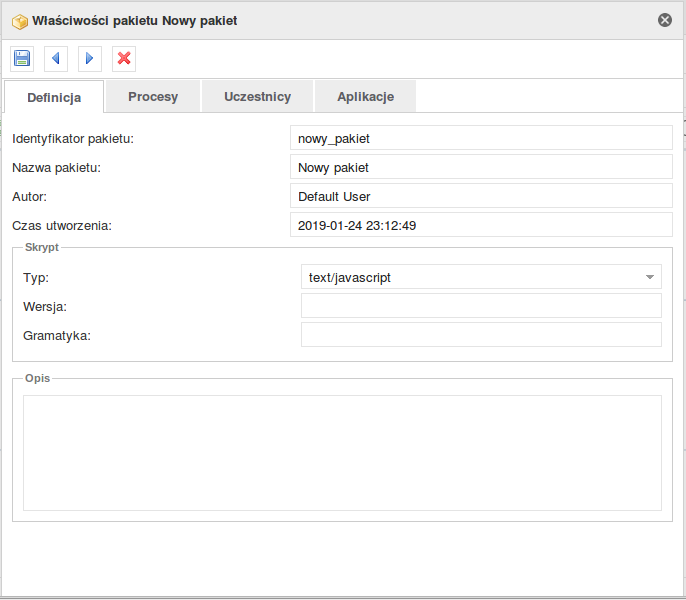Click the Identyfikator pakietu input field
Screen dimensions: 686x600
[481, 138]
